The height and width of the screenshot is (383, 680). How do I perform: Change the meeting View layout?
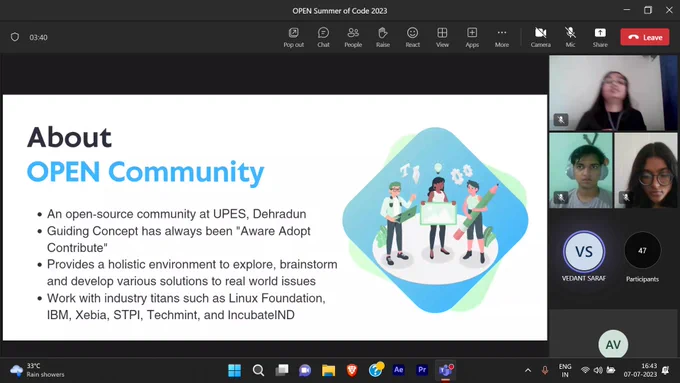click(x=442, y=37)
